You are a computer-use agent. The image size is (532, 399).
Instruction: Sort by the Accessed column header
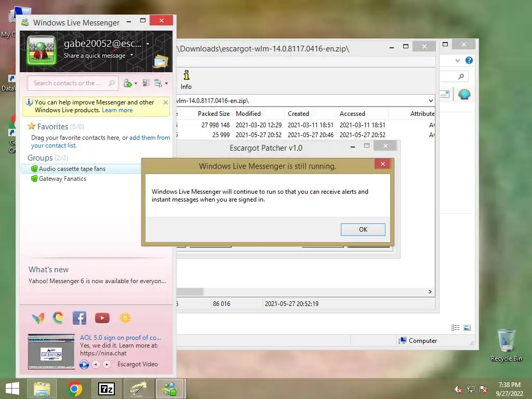(x=353, y=114)
